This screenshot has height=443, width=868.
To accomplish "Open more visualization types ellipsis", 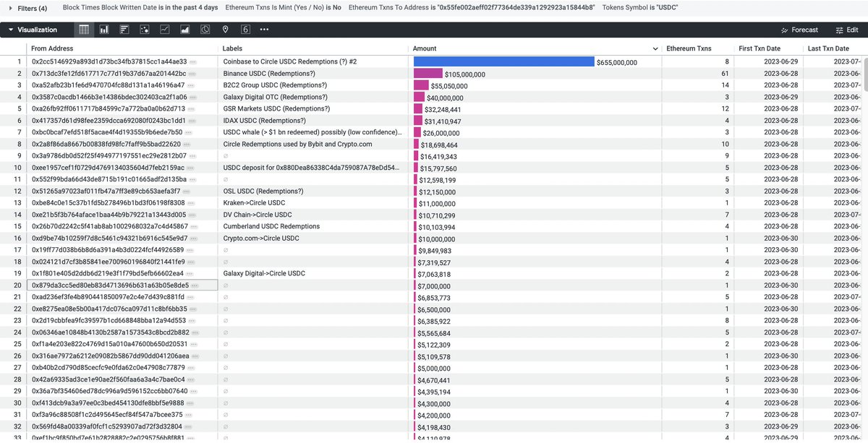I will (264, 30).
